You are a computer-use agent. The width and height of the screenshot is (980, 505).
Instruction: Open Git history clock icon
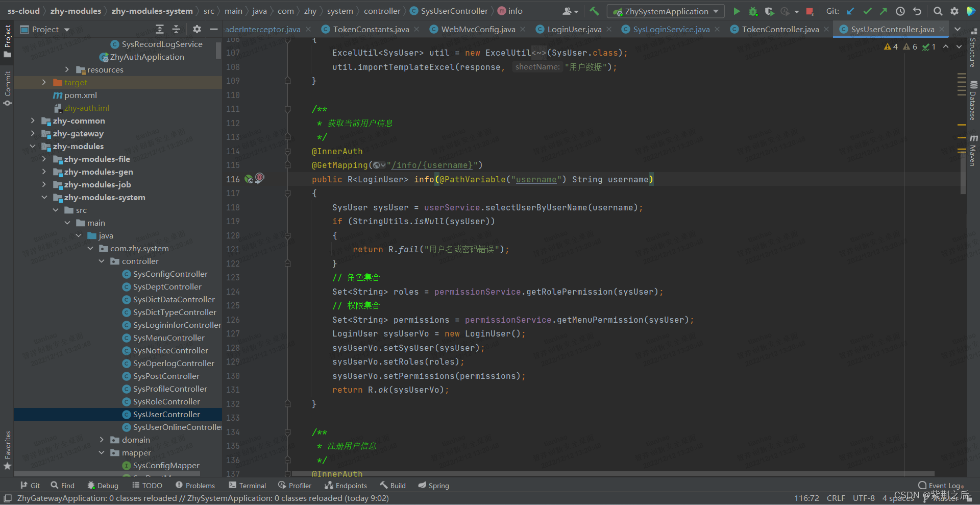(900, 11)
